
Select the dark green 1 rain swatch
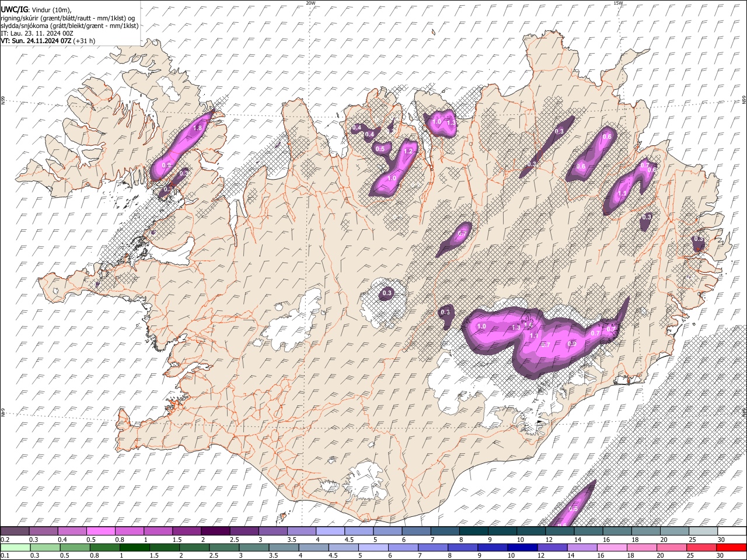[x=134, y=548]
